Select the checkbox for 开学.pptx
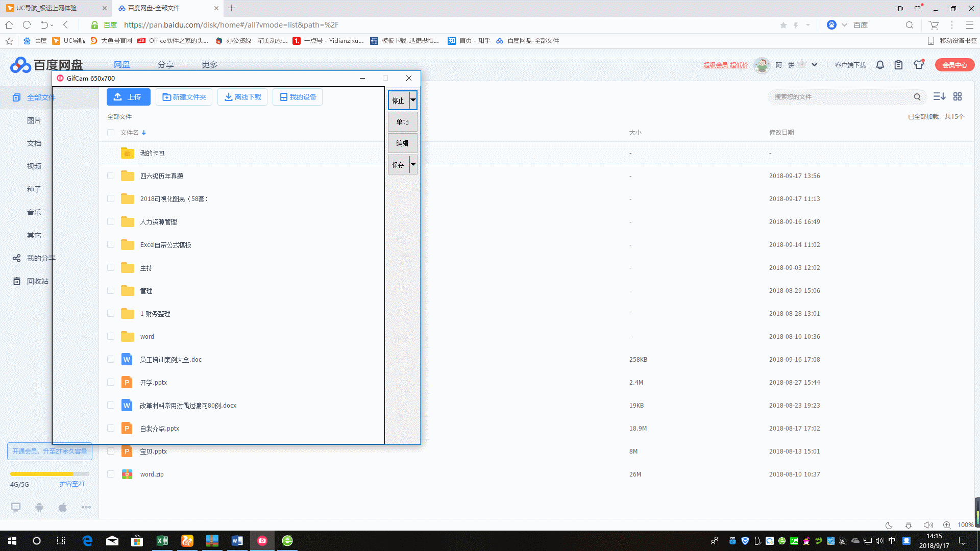 [111, 382]
